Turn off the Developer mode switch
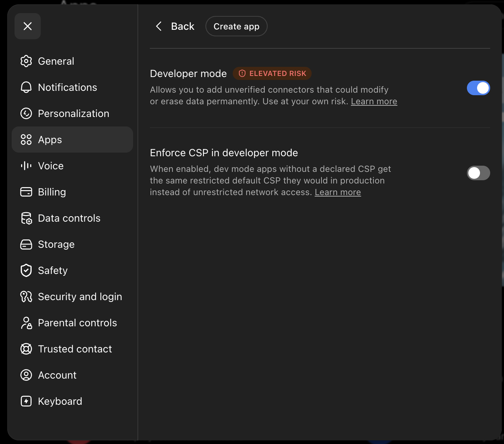Screen dimensions: 504x444 [479, 88]
